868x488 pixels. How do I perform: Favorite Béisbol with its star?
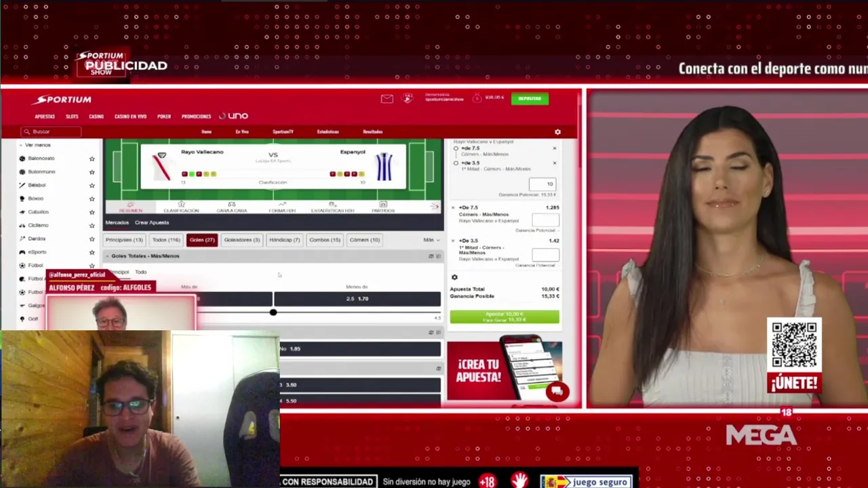click(x=92, y=185)
